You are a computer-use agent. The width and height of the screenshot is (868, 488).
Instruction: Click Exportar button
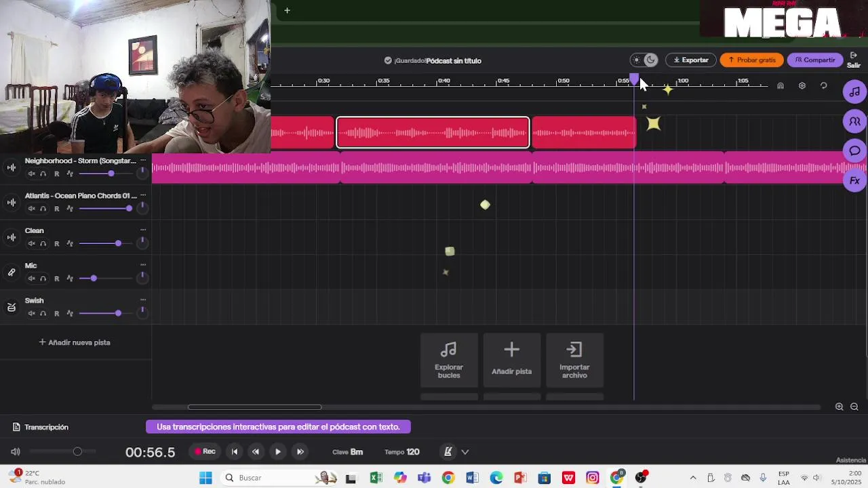click(x=690, y=60)
